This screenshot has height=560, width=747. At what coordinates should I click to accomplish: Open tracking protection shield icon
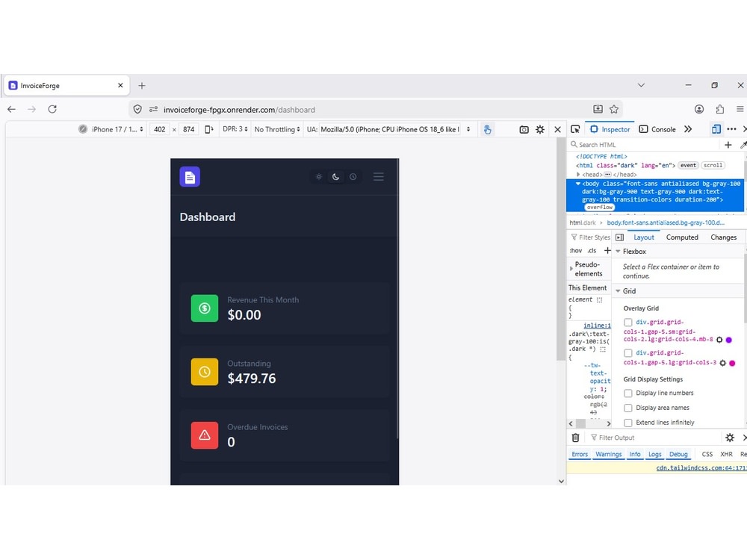coord(137,110)
